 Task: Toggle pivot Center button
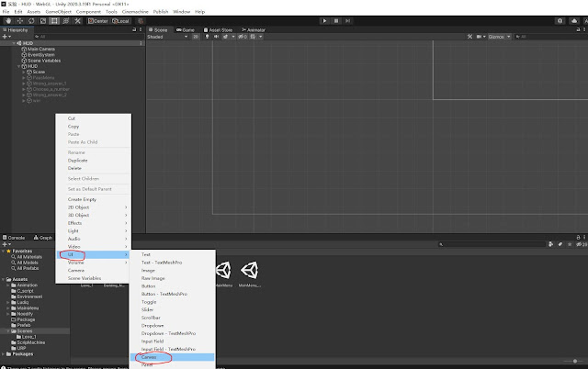click(98, 21)
